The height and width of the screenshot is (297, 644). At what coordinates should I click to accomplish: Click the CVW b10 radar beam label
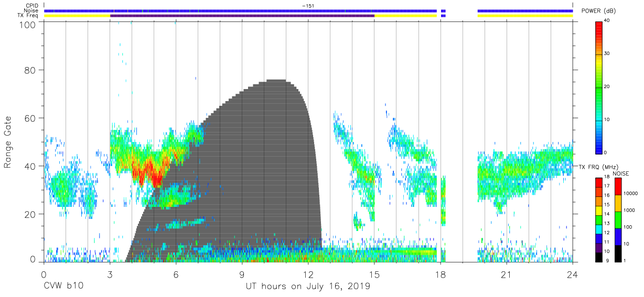click(63, 287)
